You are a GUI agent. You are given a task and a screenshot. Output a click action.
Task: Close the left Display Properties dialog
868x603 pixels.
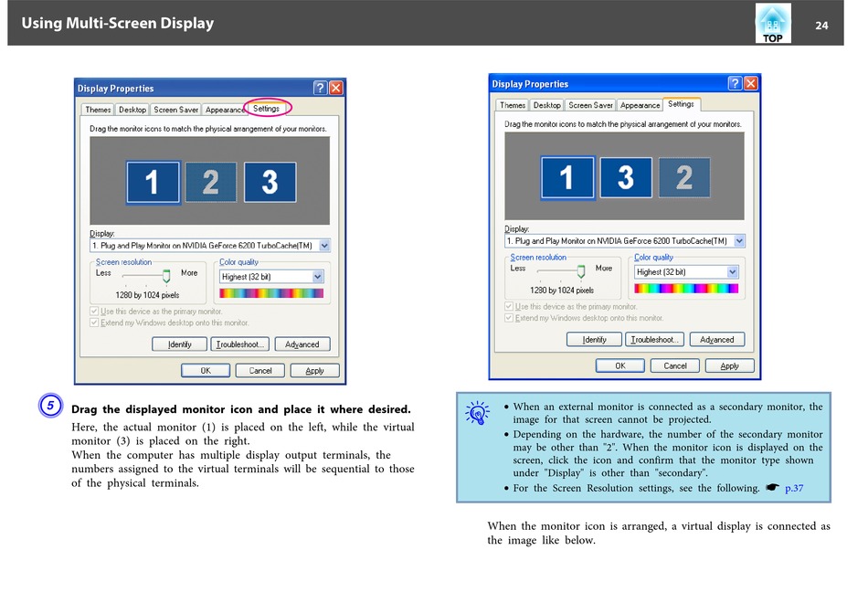click(x=336, y=88)
